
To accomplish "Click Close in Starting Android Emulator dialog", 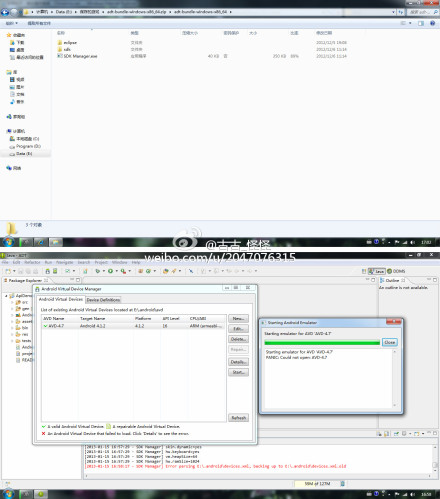I will 389,342.
